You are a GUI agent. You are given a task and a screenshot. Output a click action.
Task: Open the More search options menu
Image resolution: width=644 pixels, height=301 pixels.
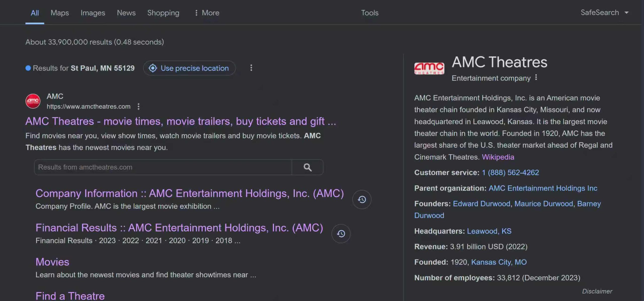point(207,13)
